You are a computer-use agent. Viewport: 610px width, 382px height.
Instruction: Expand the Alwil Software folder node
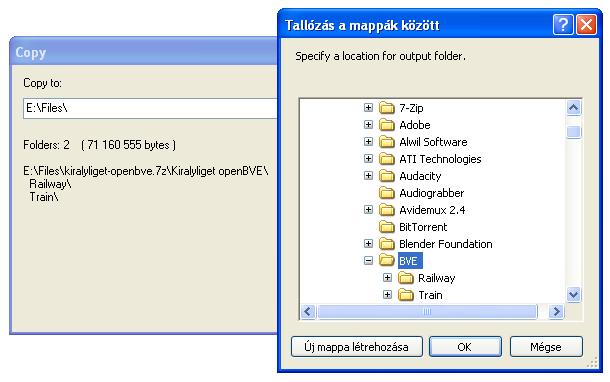click(x=368, y=142)
